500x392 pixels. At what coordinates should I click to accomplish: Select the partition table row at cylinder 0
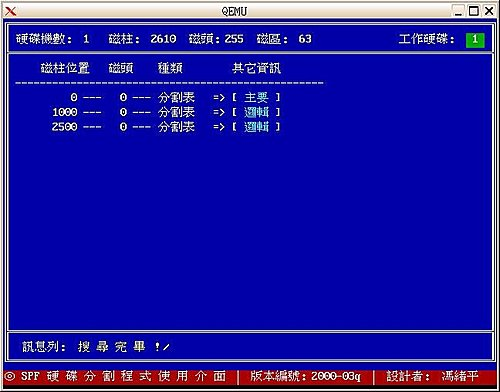[175, 97]
